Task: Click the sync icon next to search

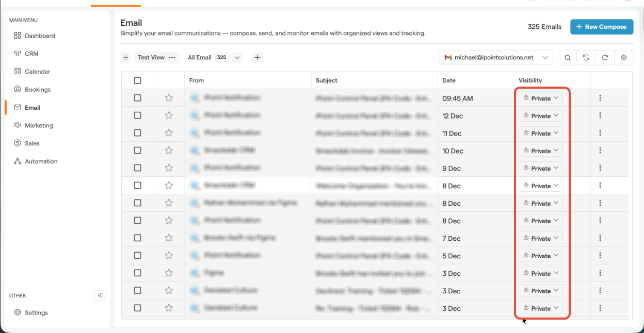Action: 586,58
